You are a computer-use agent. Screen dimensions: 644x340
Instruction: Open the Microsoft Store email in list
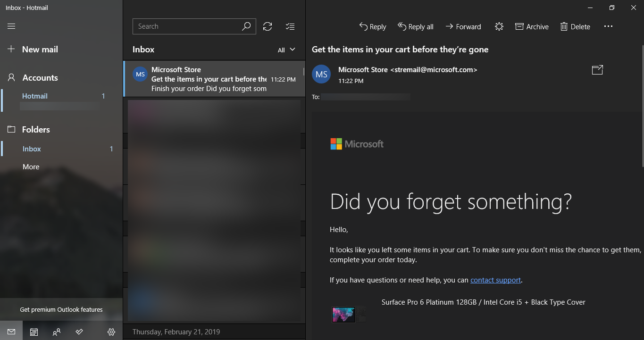(214, 79)
